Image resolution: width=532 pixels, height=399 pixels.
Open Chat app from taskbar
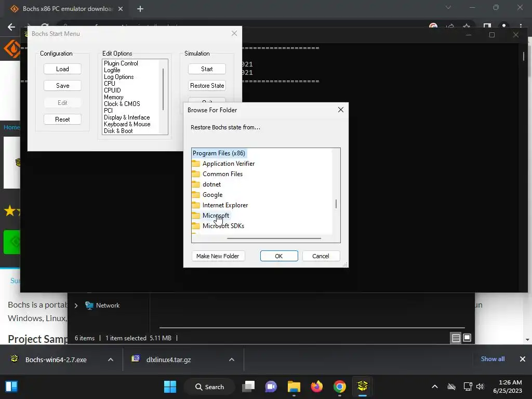tap(271, 387)
